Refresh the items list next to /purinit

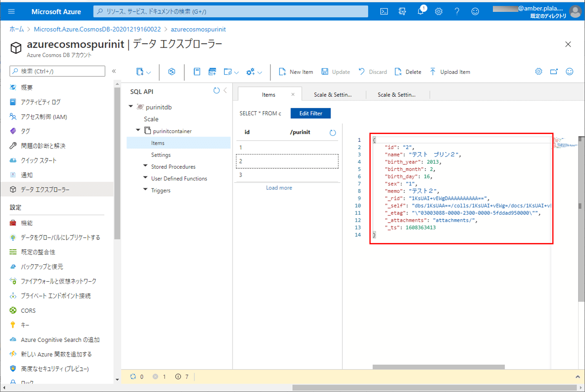(332, 133)
